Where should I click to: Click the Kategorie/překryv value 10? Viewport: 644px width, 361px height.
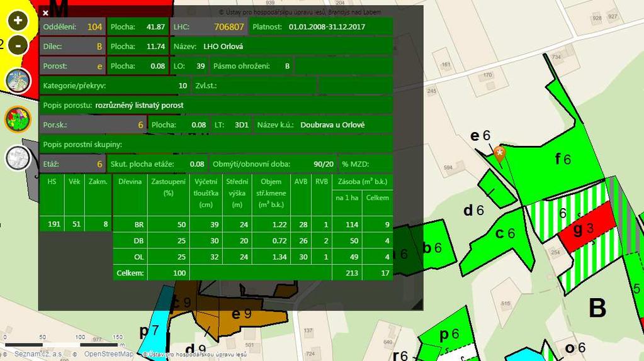coord(183,86)
